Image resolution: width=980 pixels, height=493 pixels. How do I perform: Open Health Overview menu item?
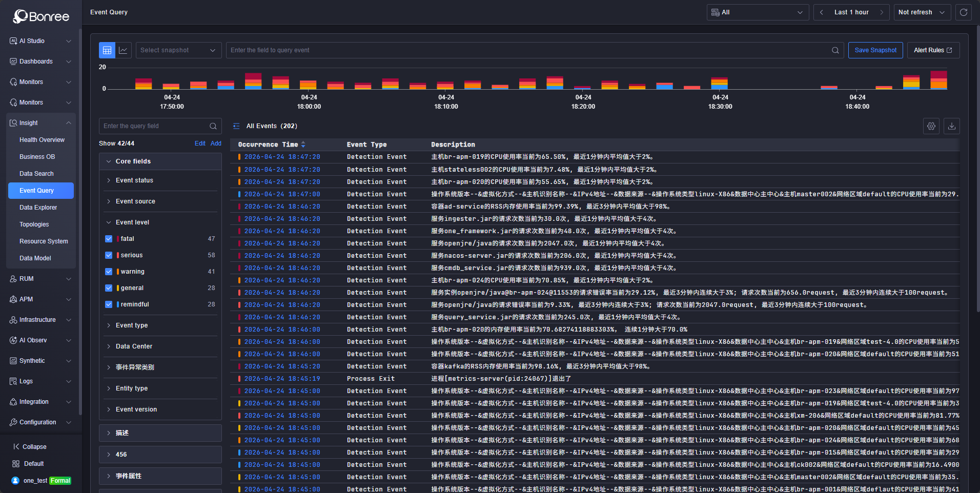42,140
